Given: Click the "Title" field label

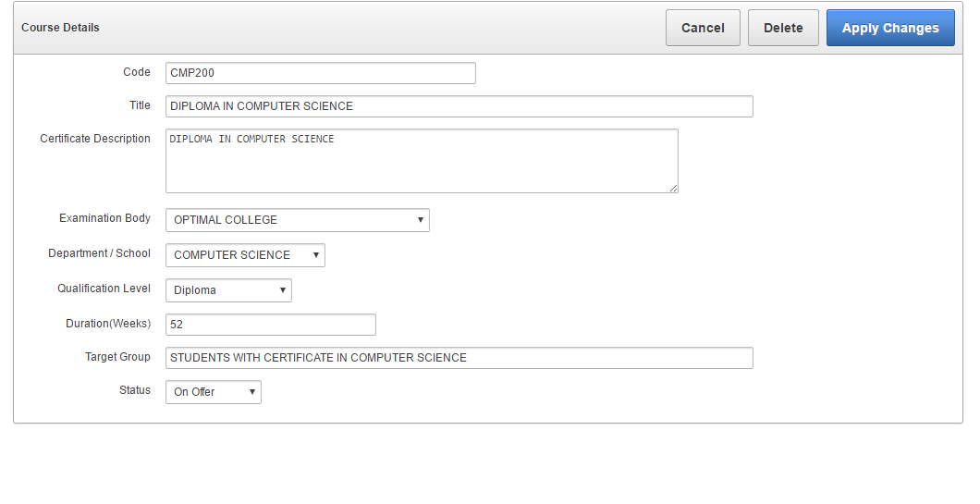Looking at the screenshot, I should (x=140, y=105).
